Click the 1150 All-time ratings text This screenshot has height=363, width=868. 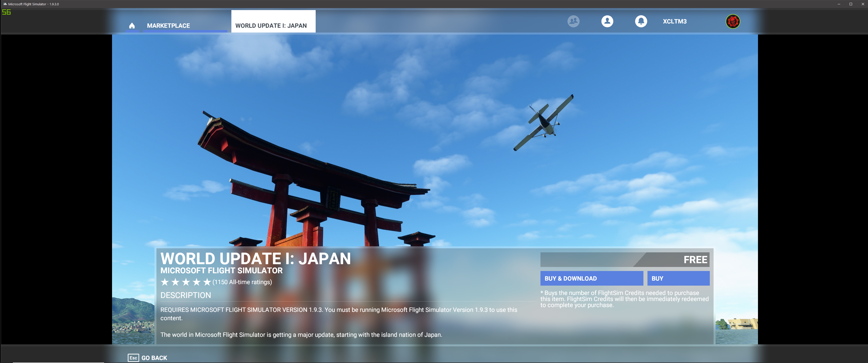click(x=242, y=282)
